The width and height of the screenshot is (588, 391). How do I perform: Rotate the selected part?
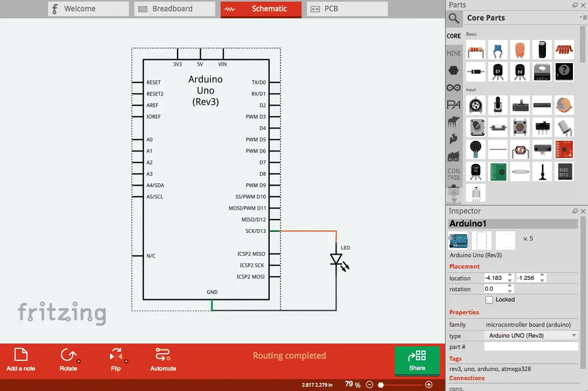coord(68,360)
